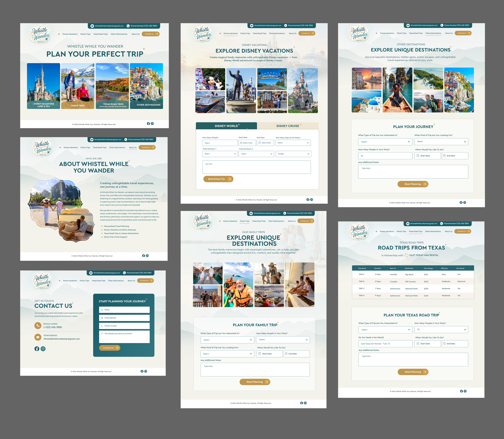Image resolution: width=504 pixels, height=439 pixels.
Task: Click Book Disney Trip button
Action: pos(218,179)
